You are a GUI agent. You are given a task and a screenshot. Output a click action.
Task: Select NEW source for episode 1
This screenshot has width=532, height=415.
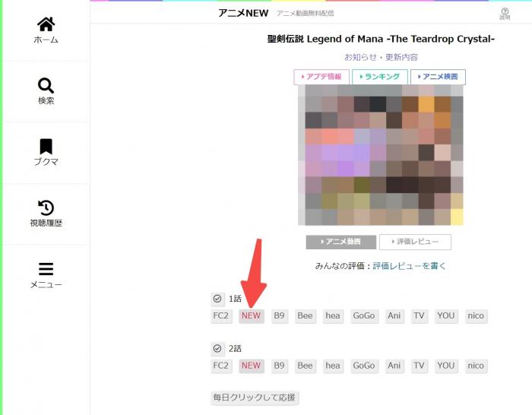tap(251, 316)
